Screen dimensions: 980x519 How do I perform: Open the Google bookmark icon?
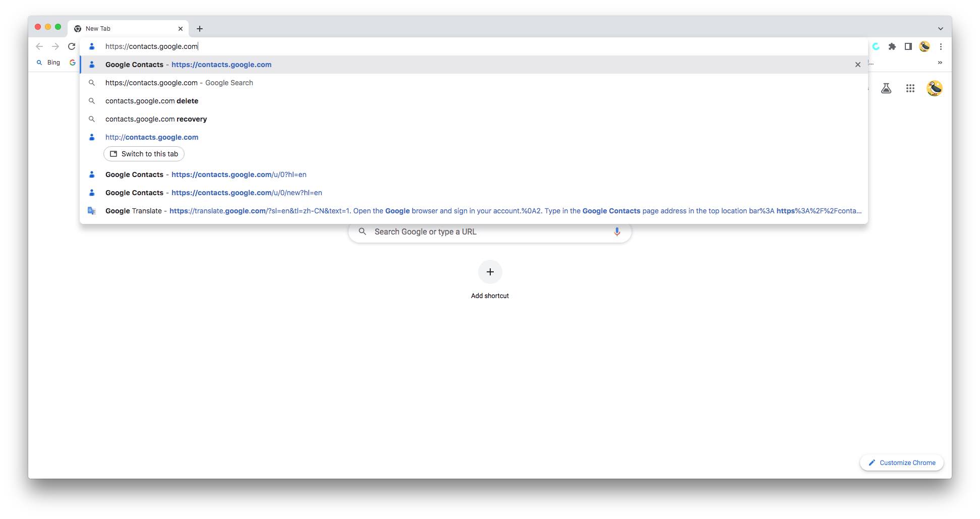(x=73, y=63)
